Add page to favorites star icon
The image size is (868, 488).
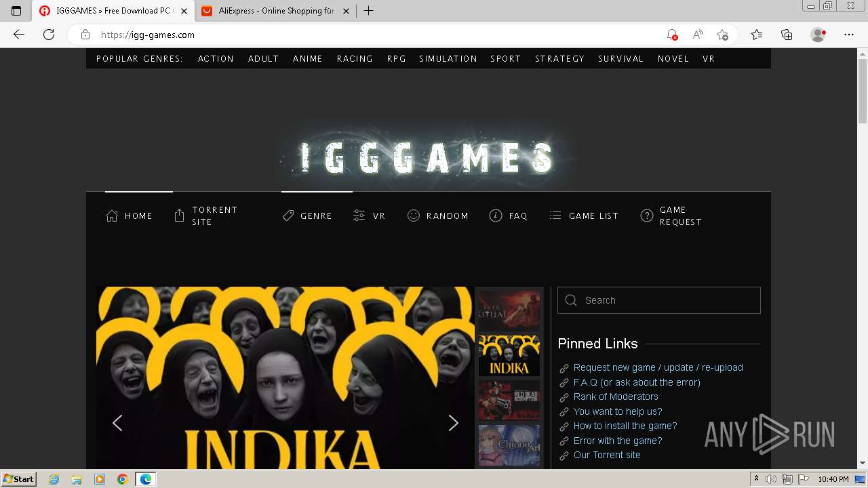(x=722, y=35)
